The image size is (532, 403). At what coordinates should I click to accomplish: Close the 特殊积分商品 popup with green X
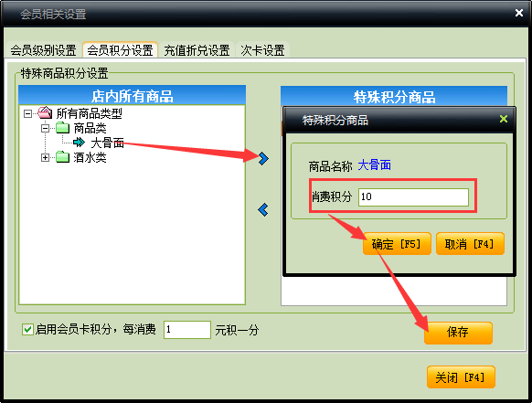[x=504, y=119]
